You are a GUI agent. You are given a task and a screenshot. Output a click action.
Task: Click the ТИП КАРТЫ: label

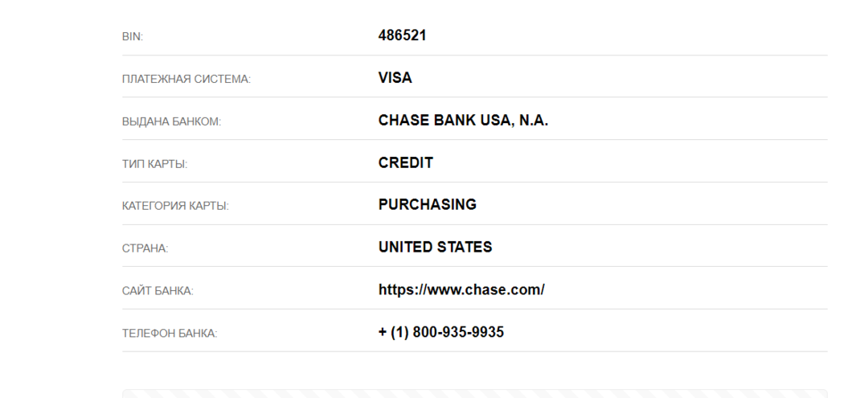click(x=154, y=164)
